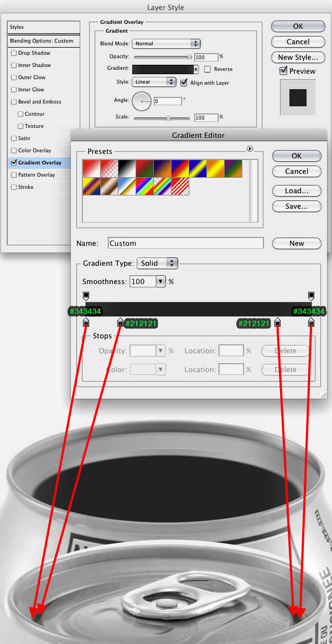Click the Gradient Editor OK button
Viewport: 332px width, 644px height.
296,156
